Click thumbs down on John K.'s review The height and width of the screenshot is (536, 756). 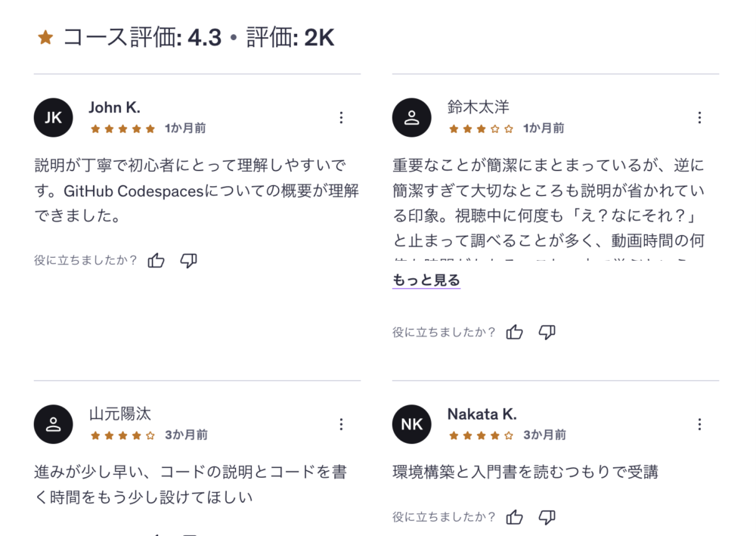(188, 261)
